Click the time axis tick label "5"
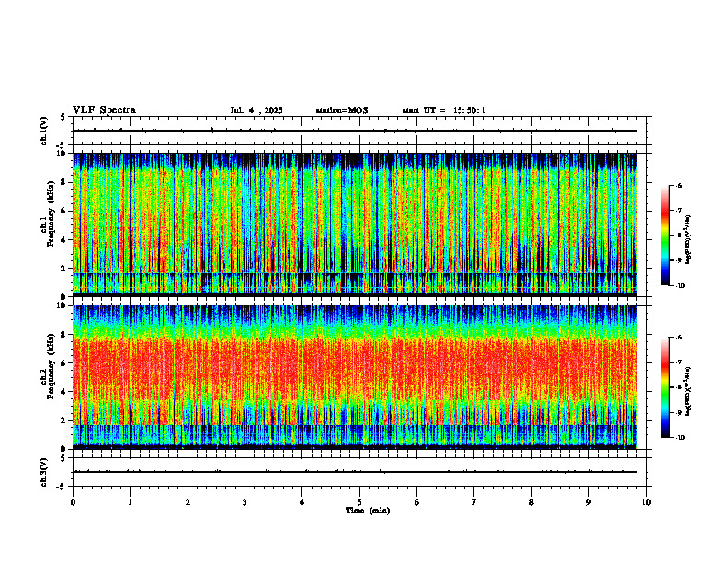Image resolution: width=728 pixels, height=563 pixels. (359, 502)
